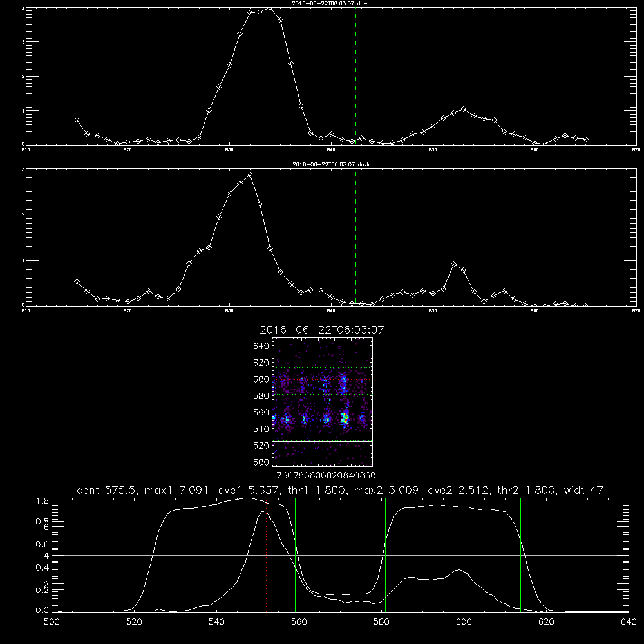Click the large '2016-06-22T06:03:07' heading above the image

click(x=322, y=330)
